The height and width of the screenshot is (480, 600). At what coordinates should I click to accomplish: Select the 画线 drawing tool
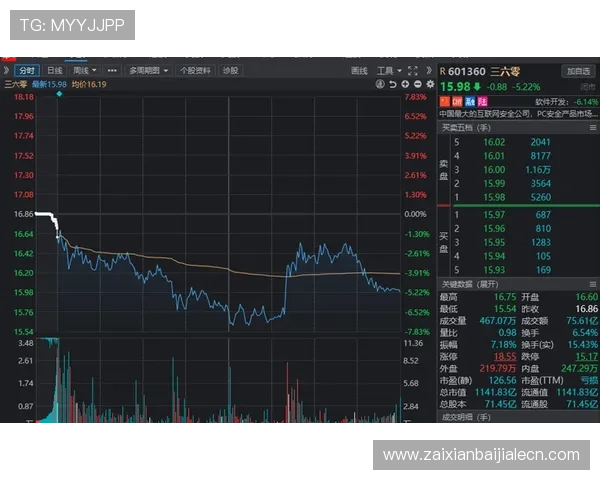click(359, 71)
